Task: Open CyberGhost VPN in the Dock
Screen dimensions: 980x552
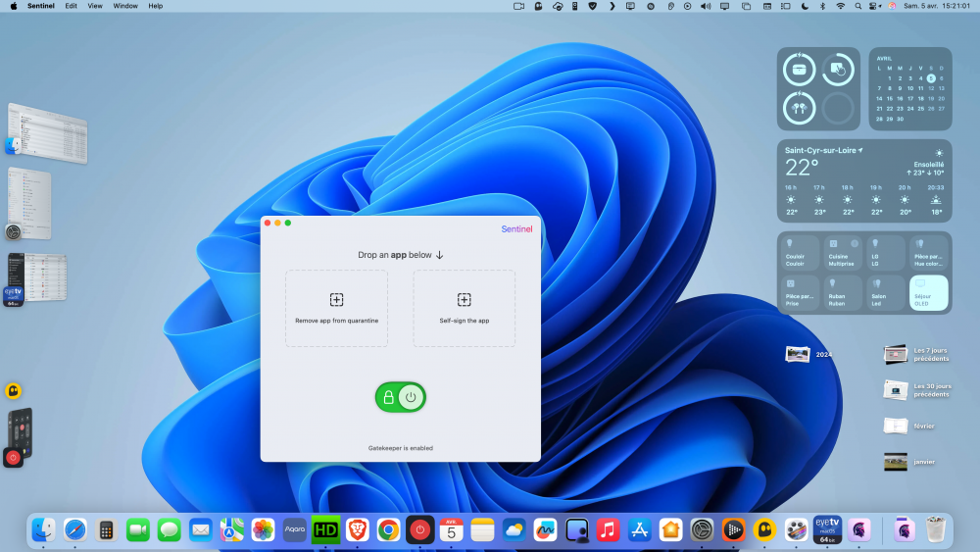Action: click(765, 530)
